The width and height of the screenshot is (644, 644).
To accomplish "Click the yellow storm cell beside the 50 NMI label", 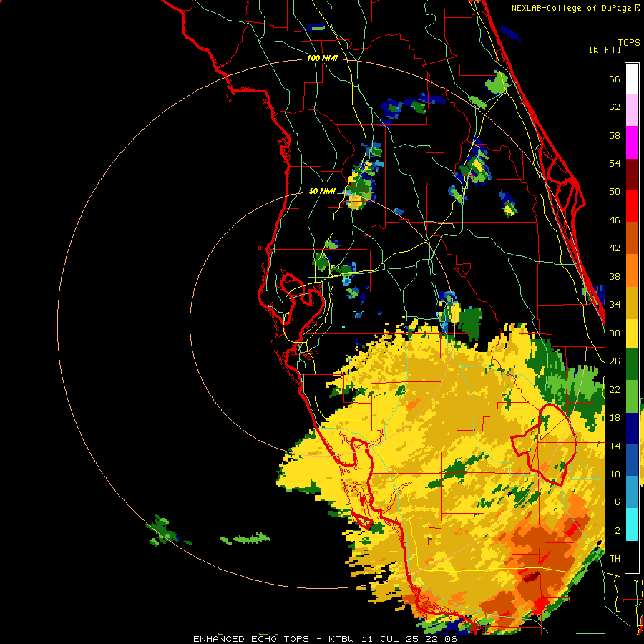I will coord(355,201).
